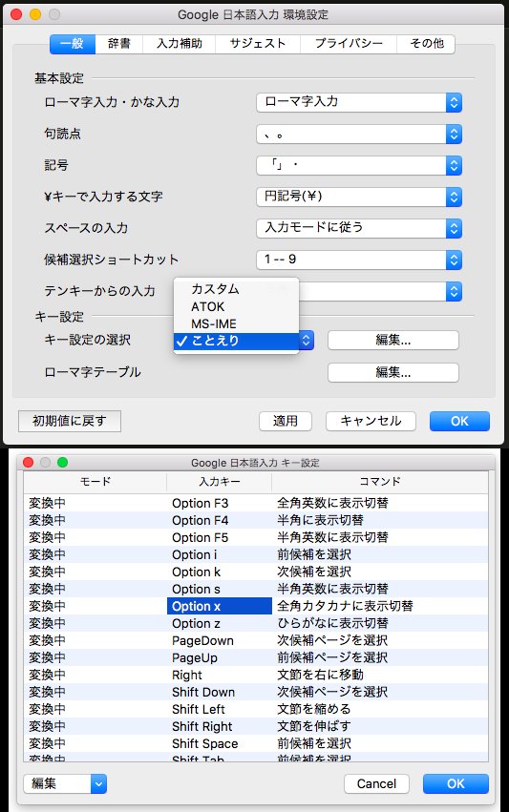
Task: Go to the プライバシー tab
Action: pyautogui.click(x=349, y=44)
